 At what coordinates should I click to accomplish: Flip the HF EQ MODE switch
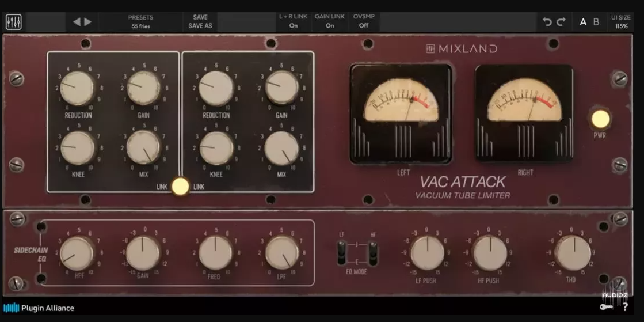coord(373,252)
